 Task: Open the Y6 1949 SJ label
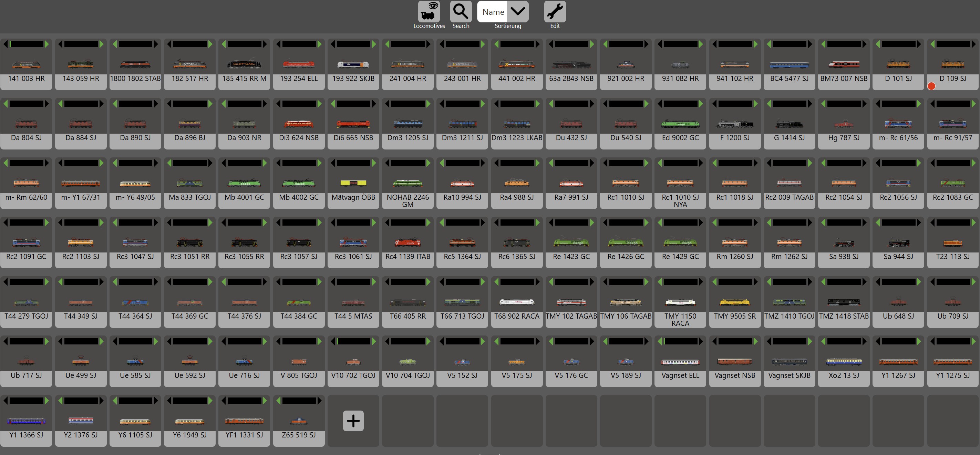(x=189, y=435)
